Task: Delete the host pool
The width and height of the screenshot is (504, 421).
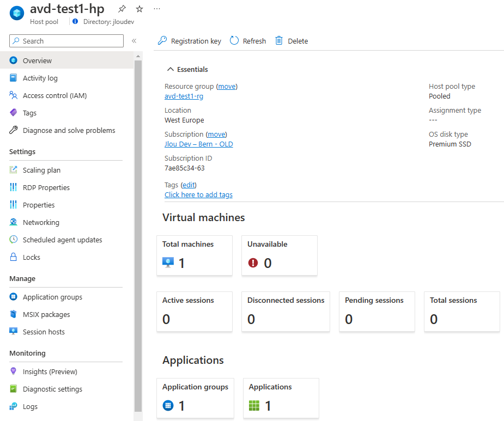Action: click(x=292, y=41)
